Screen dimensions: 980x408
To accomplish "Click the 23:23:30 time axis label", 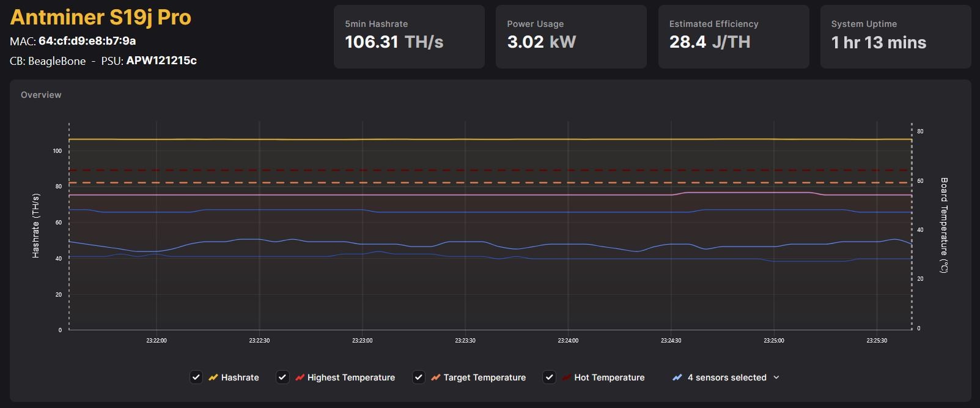I will (465, 341).
